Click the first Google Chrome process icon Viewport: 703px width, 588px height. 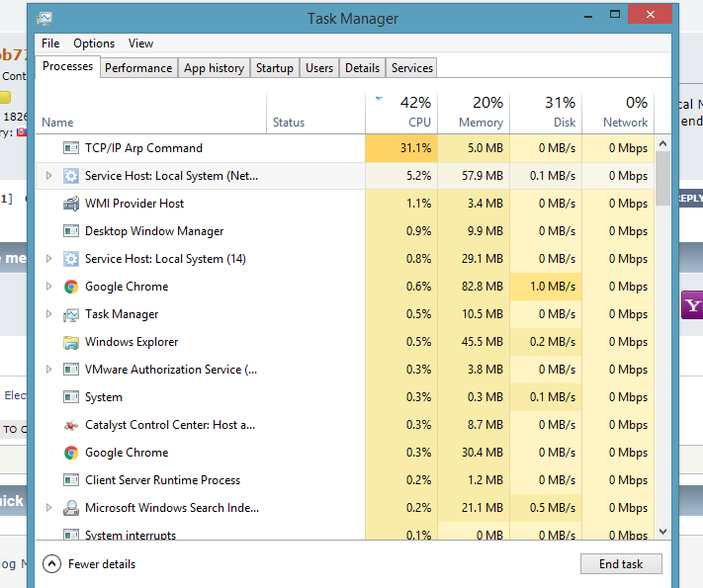71,287
